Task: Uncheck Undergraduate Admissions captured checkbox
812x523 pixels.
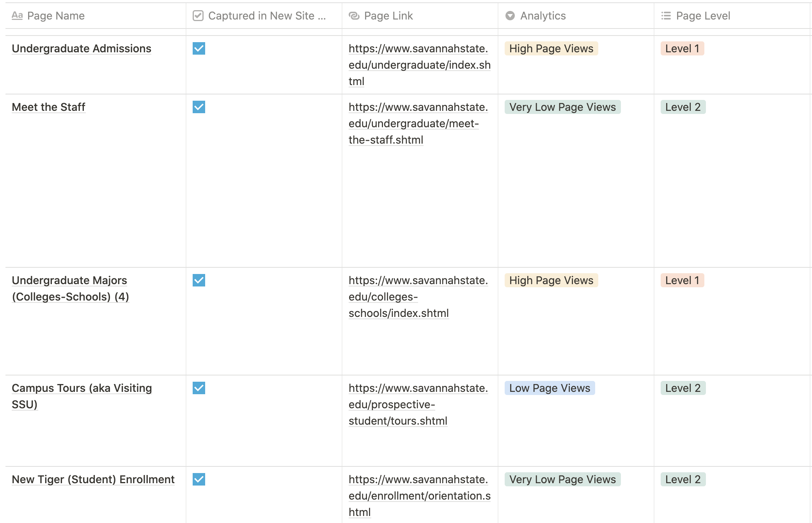Action: point(199,49)
